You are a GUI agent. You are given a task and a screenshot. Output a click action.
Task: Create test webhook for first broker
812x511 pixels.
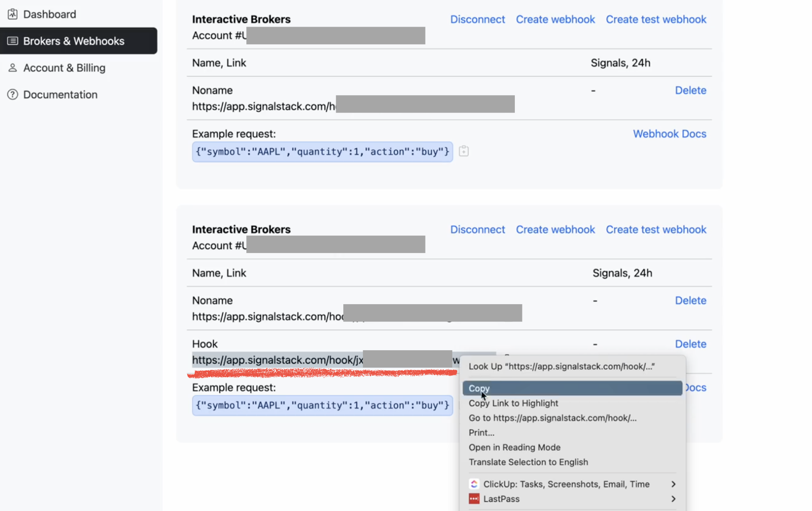[x=656, y=19]
